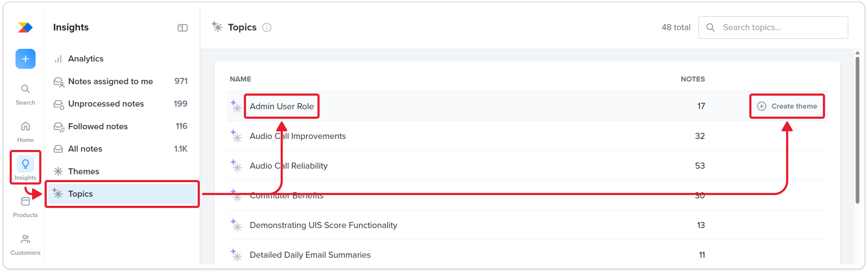Open the Products section
Viewport: 868px width, 273px height.
coord(25,207)
